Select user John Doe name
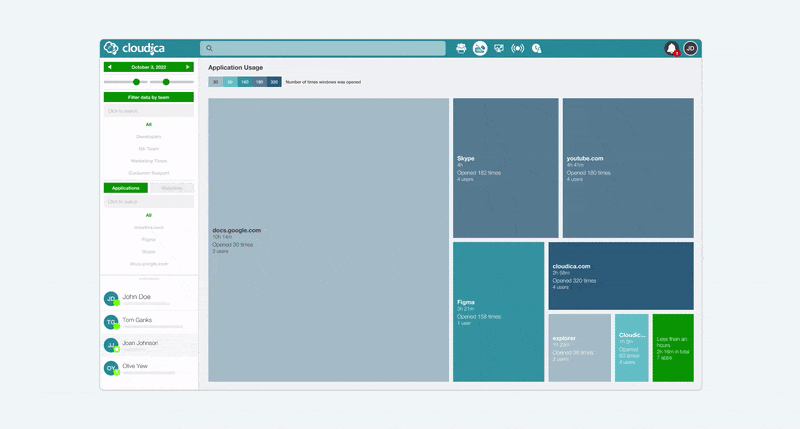Screen dimensions: 800x429 tap(136, 296)
